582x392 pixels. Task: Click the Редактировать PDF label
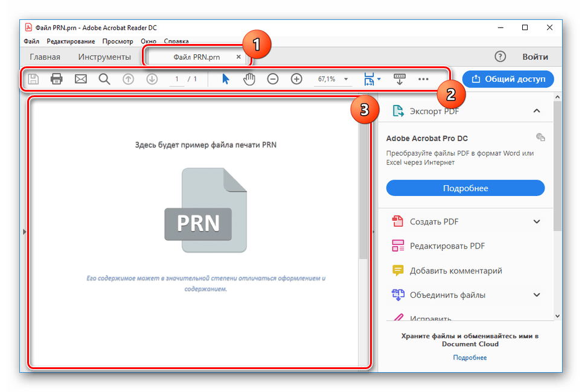coord(447,246)
